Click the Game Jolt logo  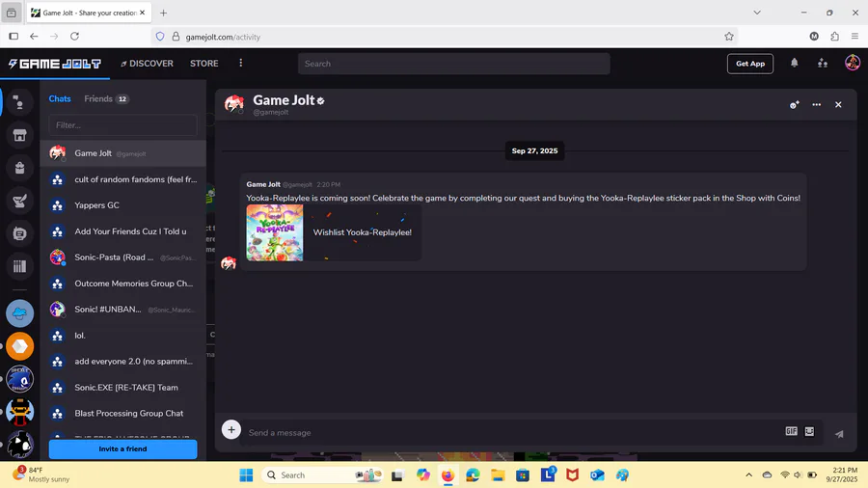pos(54,64)
